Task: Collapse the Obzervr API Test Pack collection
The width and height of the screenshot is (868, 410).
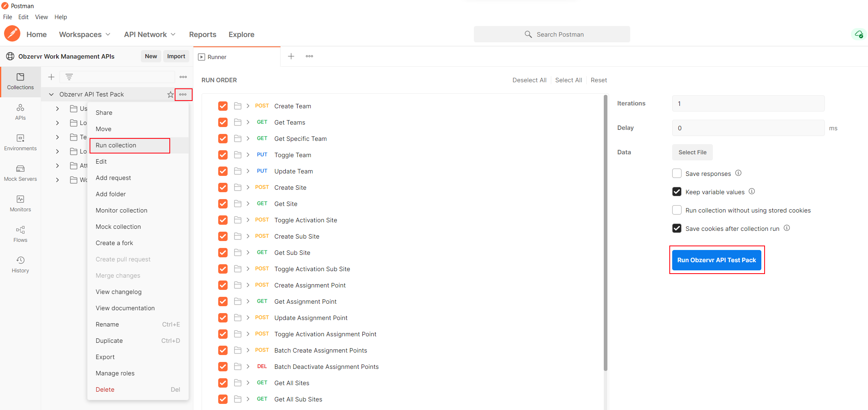Action: click(x=51, y=94)
